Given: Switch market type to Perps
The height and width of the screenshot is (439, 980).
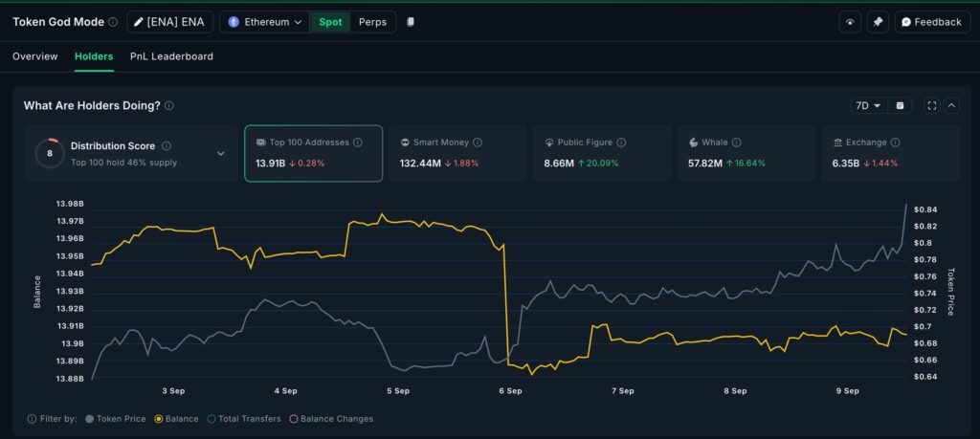Looking at the screenshot, I should click(x=372, y=22).
